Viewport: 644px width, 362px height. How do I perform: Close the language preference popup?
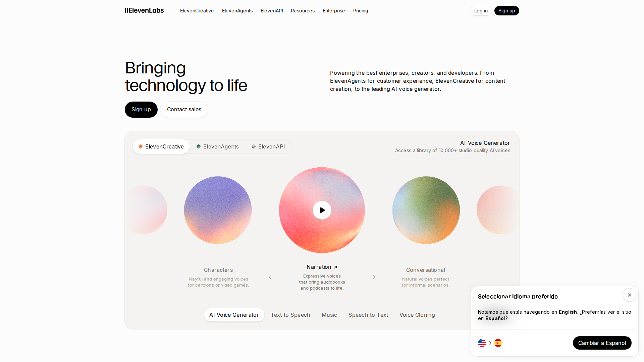[x=629, y=295]
